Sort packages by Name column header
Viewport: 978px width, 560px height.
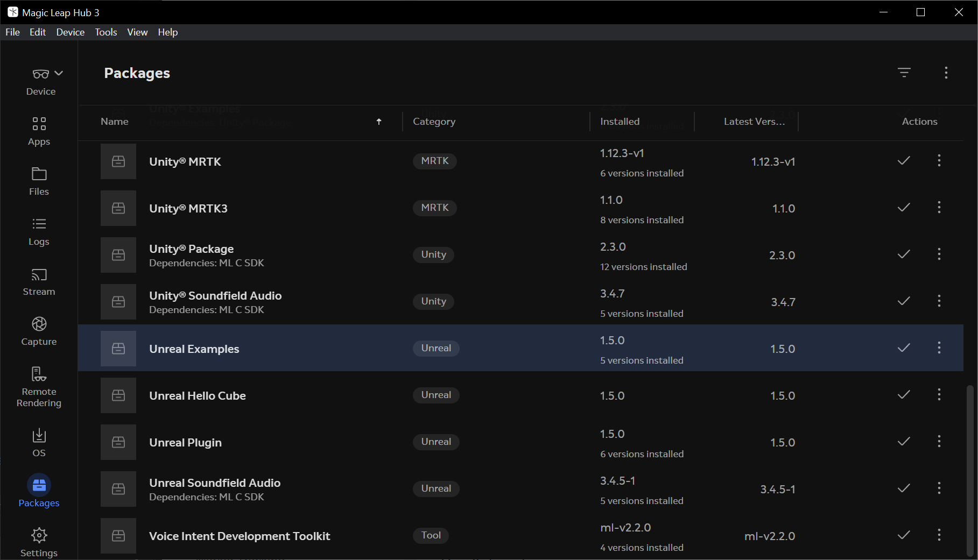tap(115, 122)
